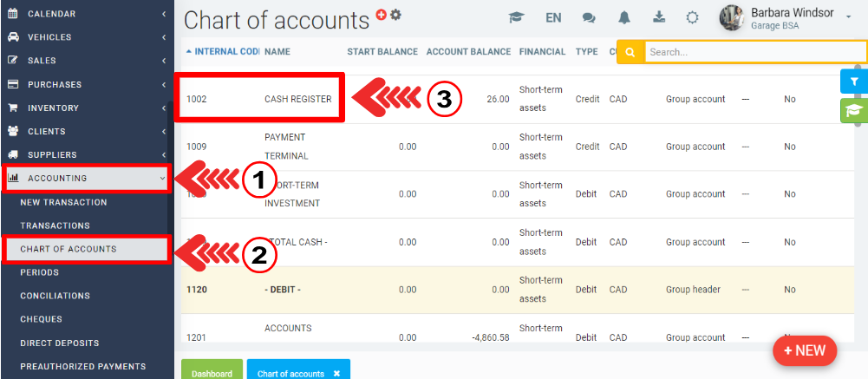This screenshot has height=379, width=868.
Task: Switch language using EN selector
Action: coord(553,17)
